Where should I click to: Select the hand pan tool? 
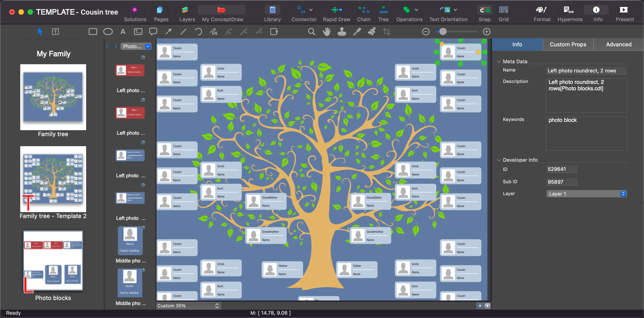(327, 32)
